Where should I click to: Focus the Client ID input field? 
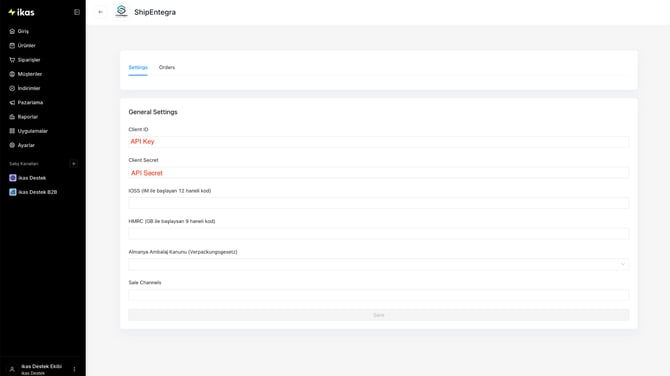[379, 141]
